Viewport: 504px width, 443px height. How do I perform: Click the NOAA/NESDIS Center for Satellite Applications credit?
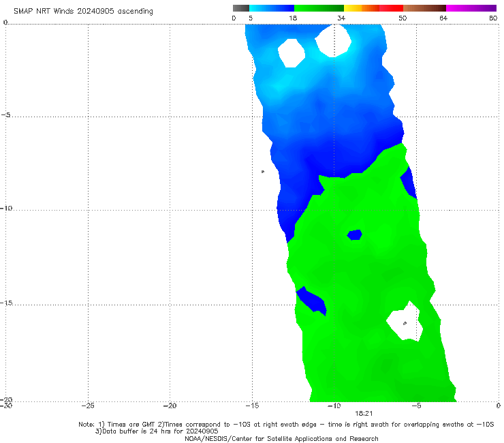coord(281,439)
